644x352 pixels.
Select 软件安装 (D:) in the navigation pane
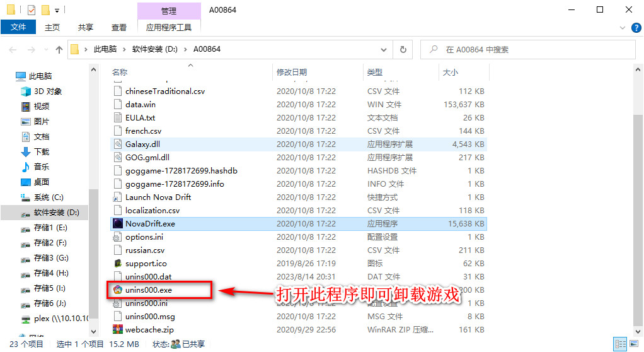tap(56, 213)
